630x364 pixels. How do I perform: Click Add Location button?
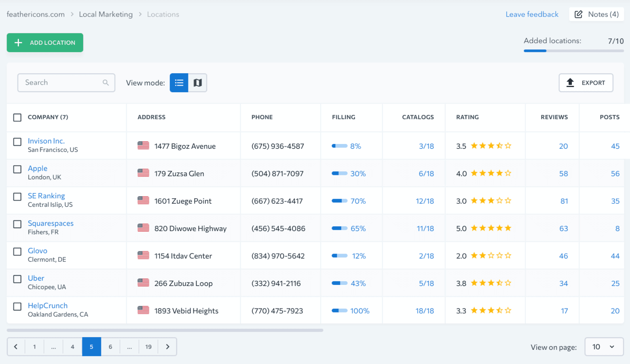45,43
